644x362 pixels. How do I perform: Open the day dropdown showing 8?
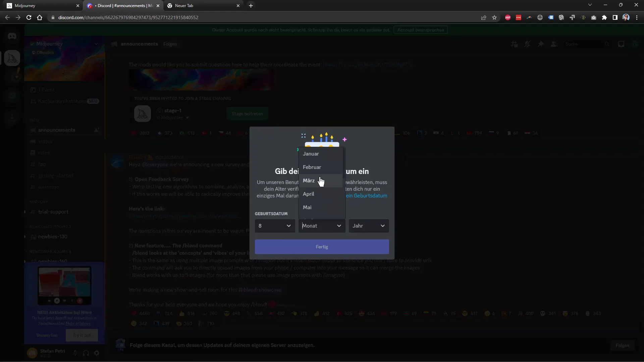[275, 226]
